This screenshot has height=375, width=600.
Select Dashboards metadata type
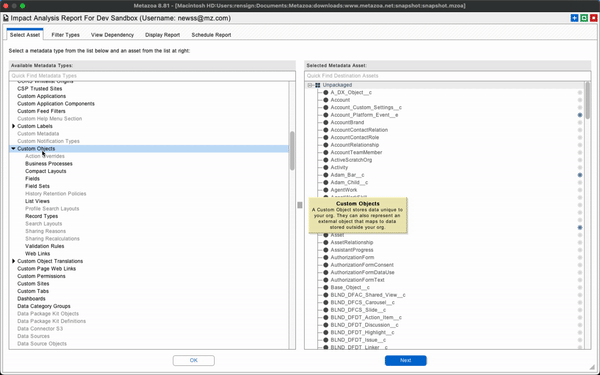click(31, 298)
